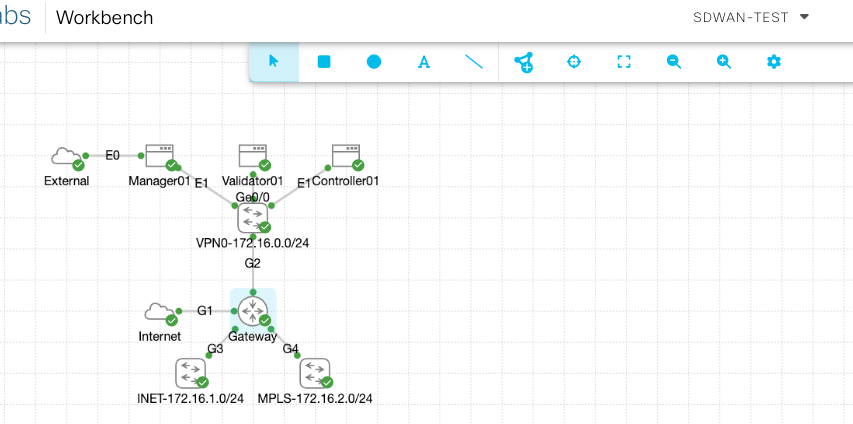Select the Gateway router node
Screen dimensions: 853x424
(x=252, y=310)
